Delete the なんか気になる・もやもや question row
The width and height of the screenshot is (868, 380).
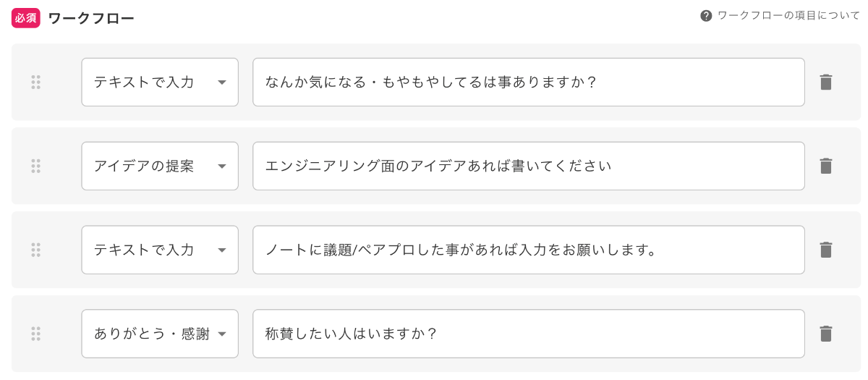point(825,83)
